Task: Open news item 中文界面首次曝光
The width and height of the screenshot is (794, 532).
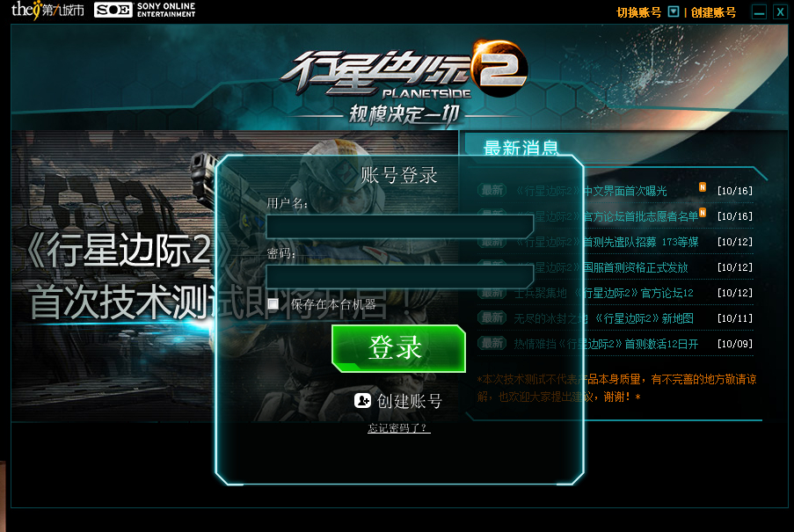Action: pos(592,191)
